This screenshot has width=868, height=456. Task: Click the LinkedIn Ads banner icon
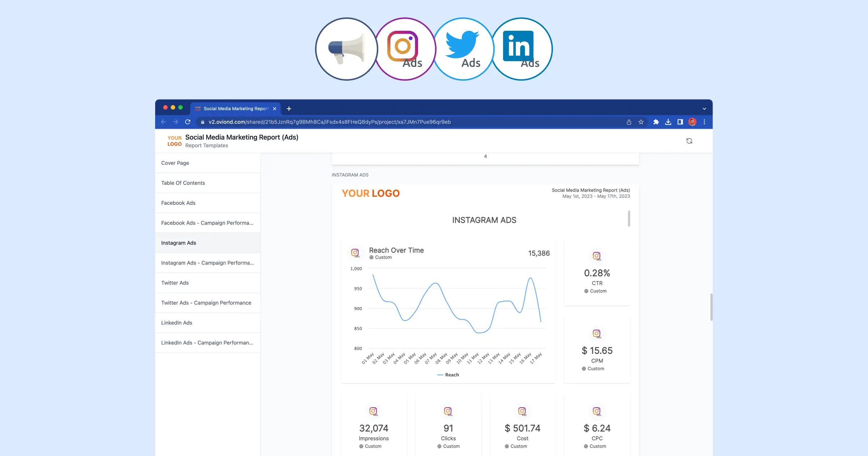[522, 49]
